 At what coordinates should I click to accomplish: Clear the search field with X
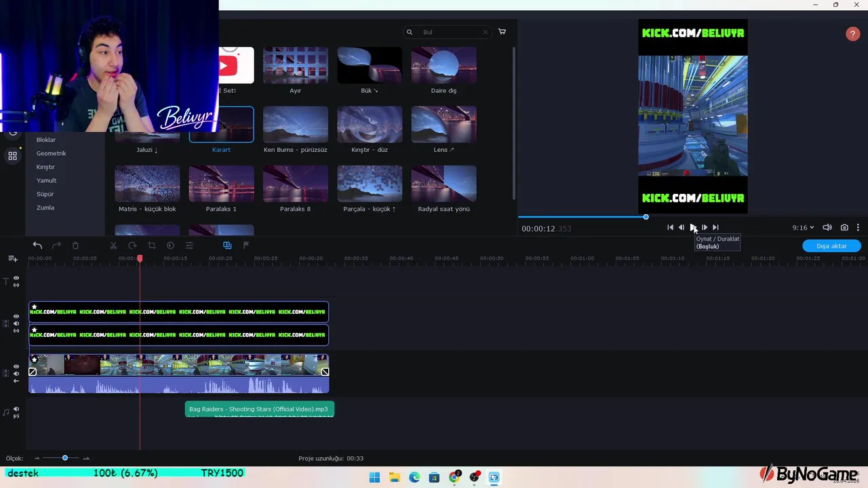(x=486, y=32)
